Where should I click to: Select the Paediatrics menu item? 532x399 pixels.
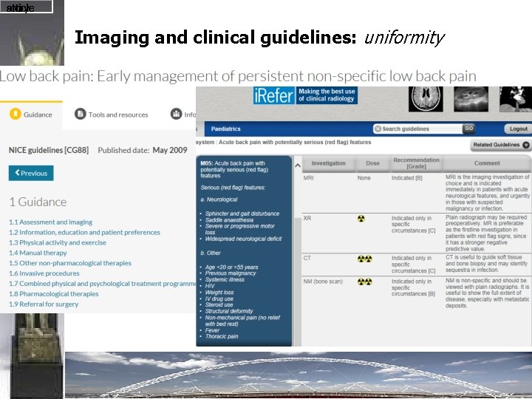225,129
